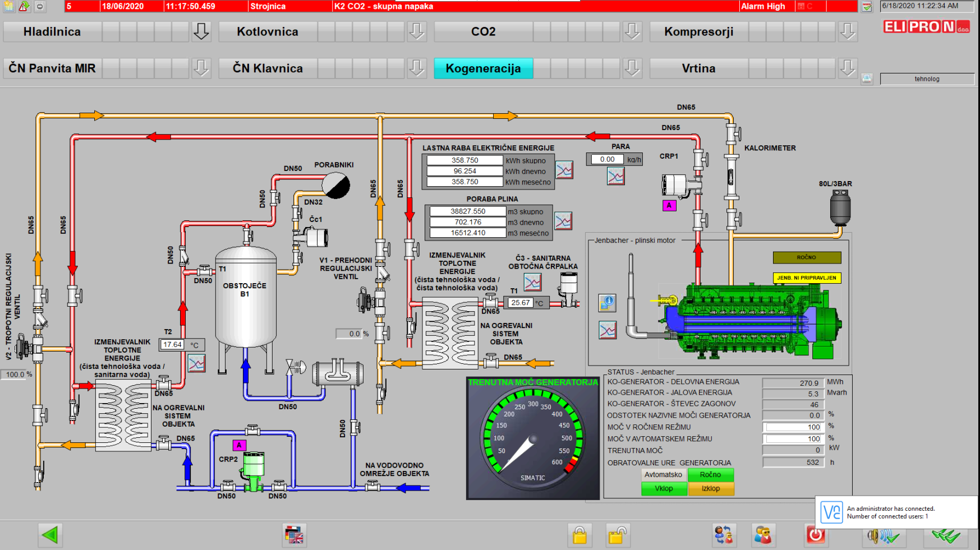Expand the CO2 section down arrow
Viewport: 980px width, 550px height.
632,32
